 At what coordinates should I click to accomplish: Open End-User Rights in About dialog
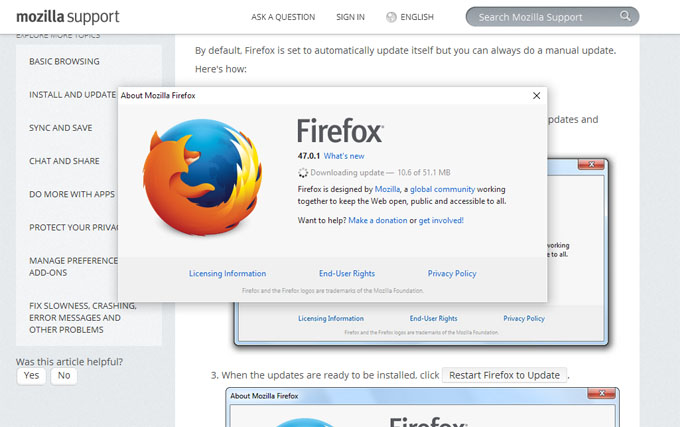tap(347, 274)
